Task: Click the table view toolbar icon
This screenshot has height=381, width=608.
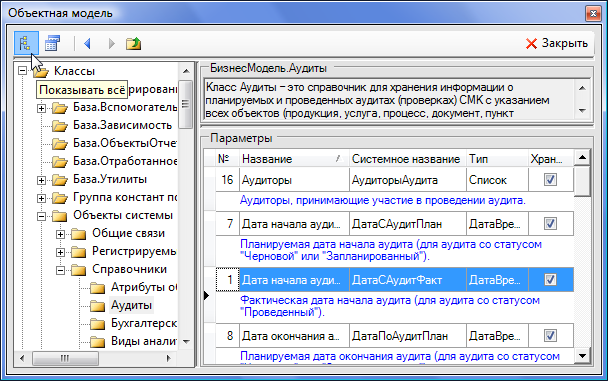Action: pyautogui.click(x=52, y=43)
